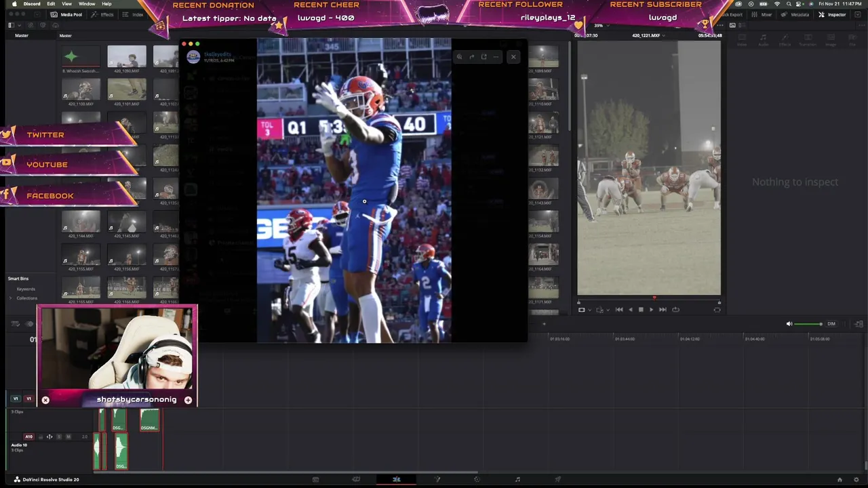Click the stop button in viewer
Image resolution: width=868 pixels, height=488 pixels.
pyautogui.click(x=641, y=310)
